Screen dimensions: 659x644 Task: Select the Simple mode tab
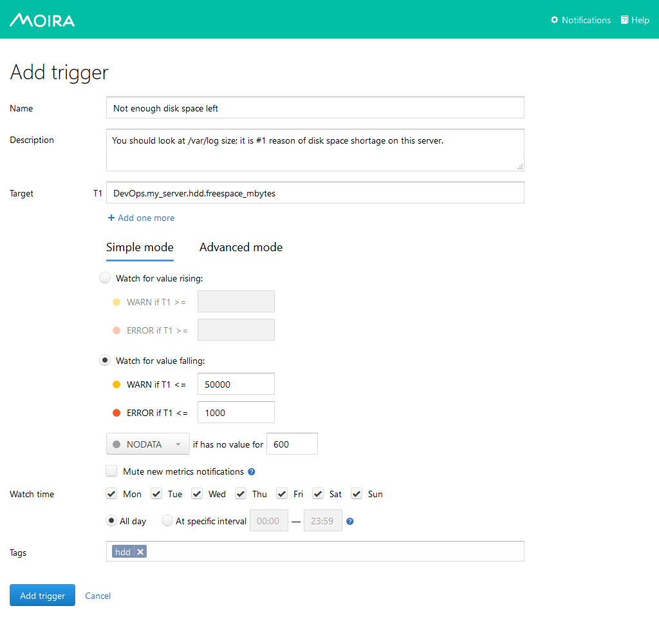(140, 247)
